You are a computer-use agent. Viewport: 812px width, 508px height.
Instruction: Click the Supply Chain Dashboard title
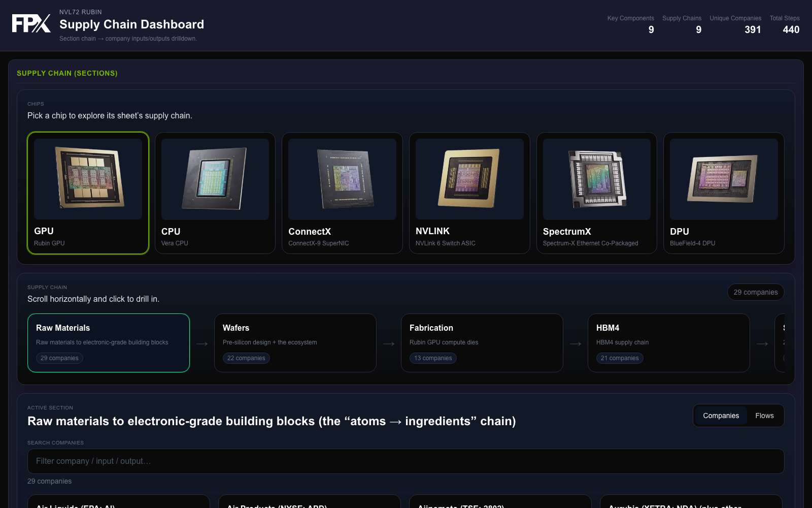point(131,24)
